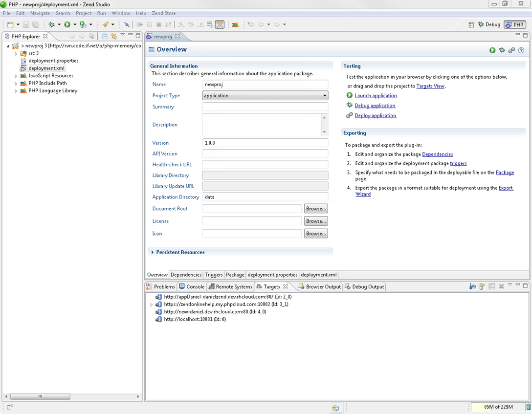Click the Back navigation arrow in main toolbar
The height and width of the screenshot is (414, 532).
[x=261, y=24]
